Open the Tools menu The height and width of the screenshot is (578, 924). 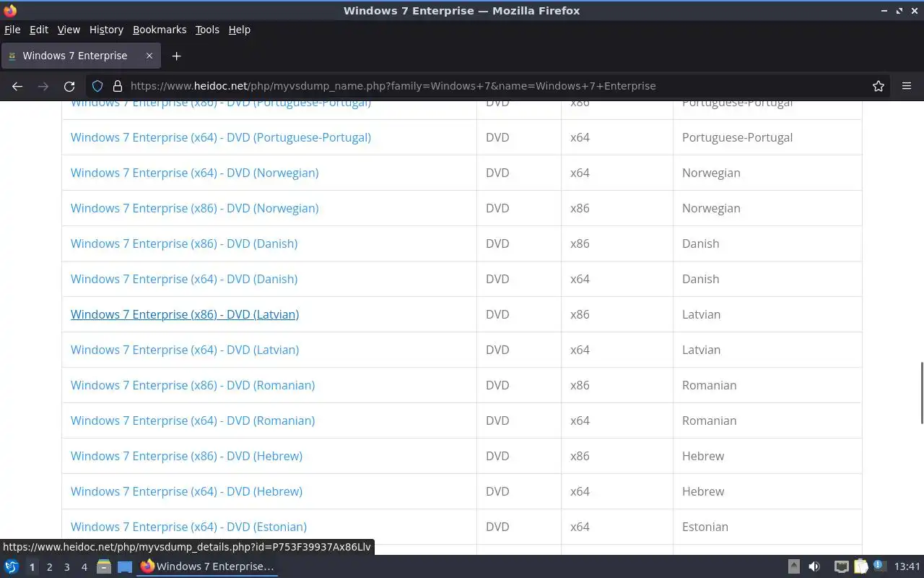[x=207, y=30]
